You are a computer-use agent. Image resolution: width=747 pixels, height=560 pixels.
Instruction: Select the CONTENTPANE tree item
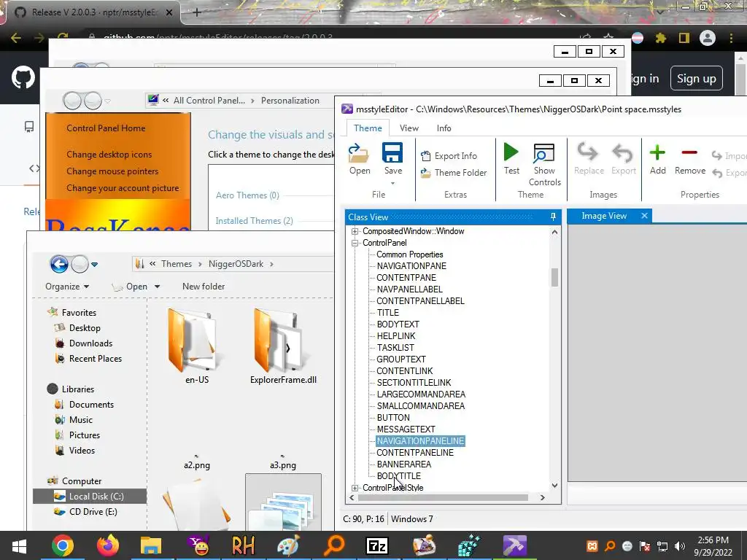click(x=406, y=278)
